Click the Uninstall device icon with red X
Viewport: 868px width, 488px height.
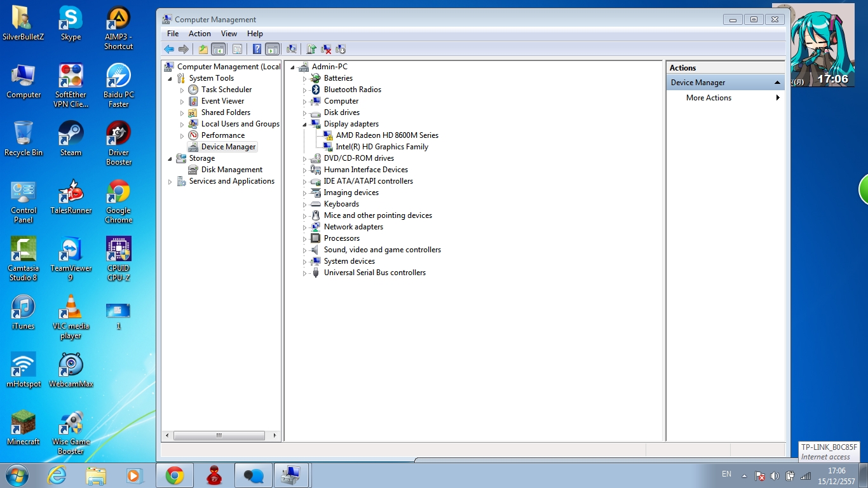pyautogui.click(x=326, y=49)
